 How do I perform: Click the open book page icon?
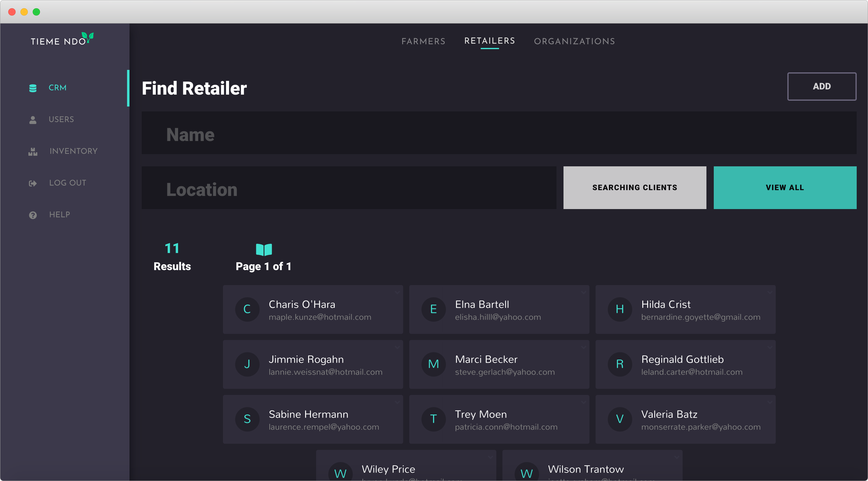tap(264, 250)
